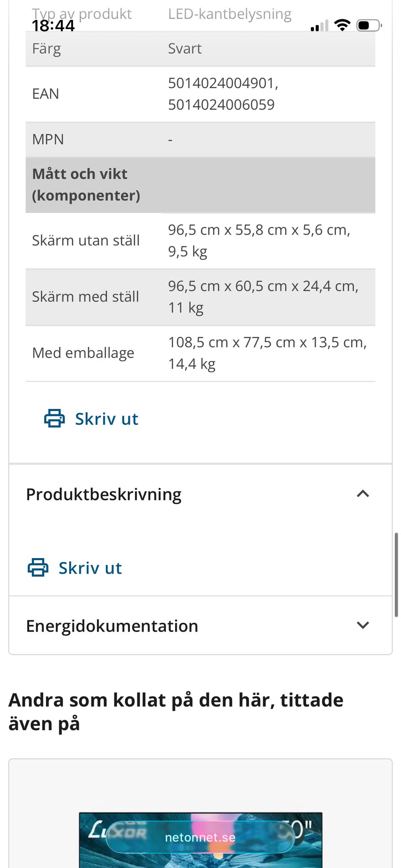Tap the 18:44 clock in the status bar
The width and height of the screenshot is (401, 868).
(53, 26)
